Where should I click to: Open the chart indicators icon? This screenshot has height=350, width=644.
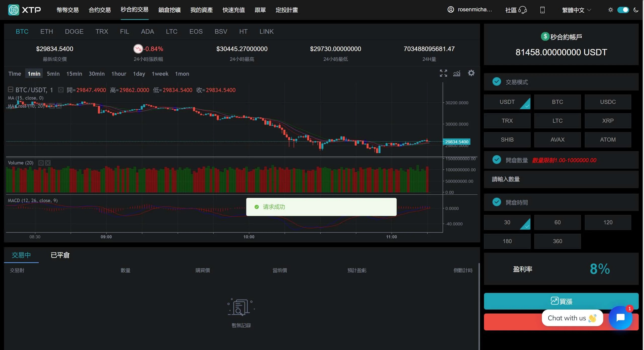pos(457,73)
